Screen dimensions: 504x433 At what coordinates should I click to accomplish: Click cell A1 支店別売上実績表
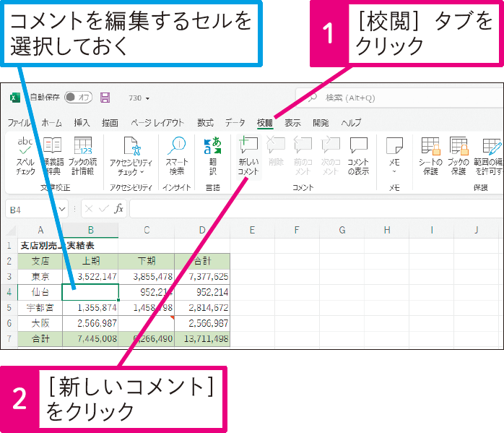[x=40, y=246]
